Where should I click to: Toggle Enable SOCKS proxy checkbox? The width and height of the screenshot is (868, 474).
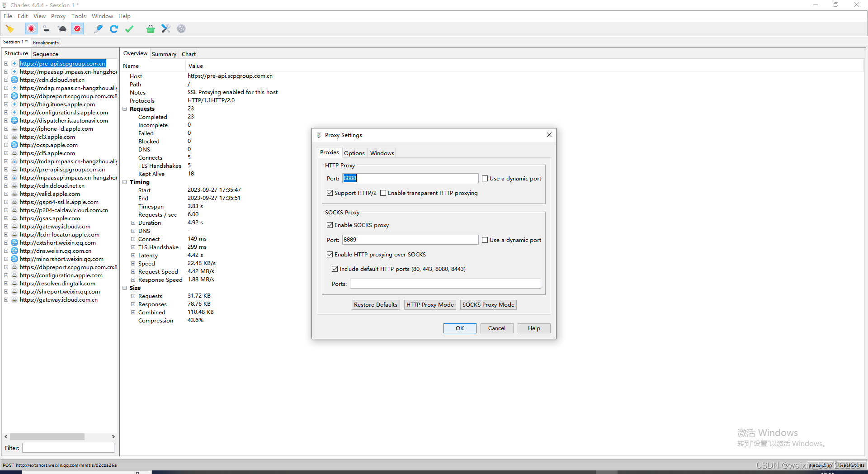coord(330,225)
